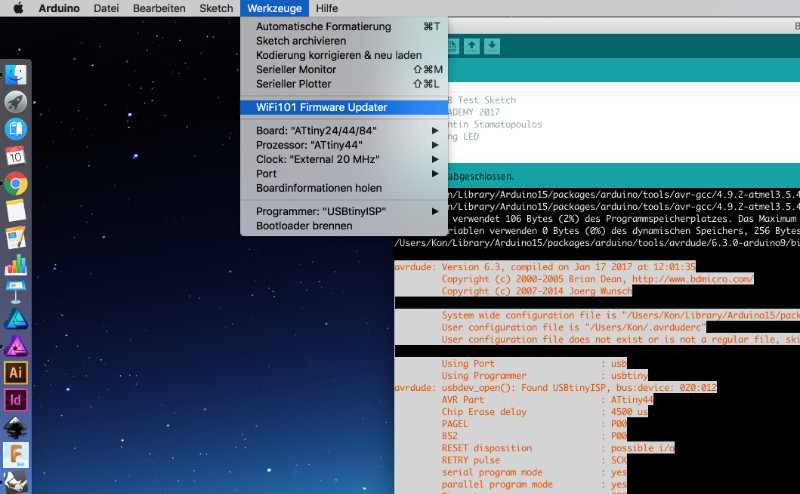Click "Copyright (c) 2007-2014 Joerg Wunsch" line

pos(537,291)
